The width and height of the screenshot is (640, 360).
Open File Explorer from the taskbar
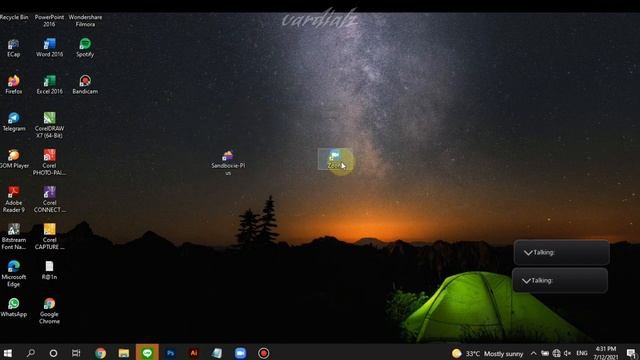[124, 353]
